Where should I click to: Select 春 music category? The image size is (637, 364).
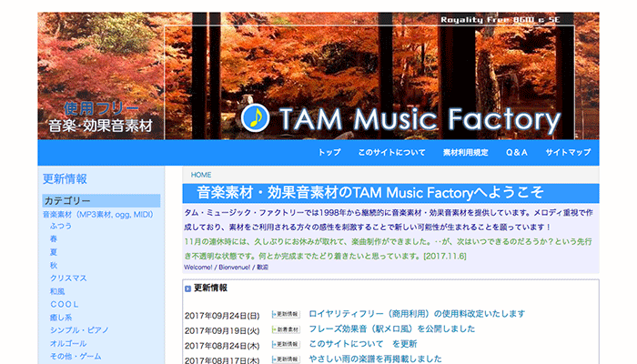click(54, 238)
